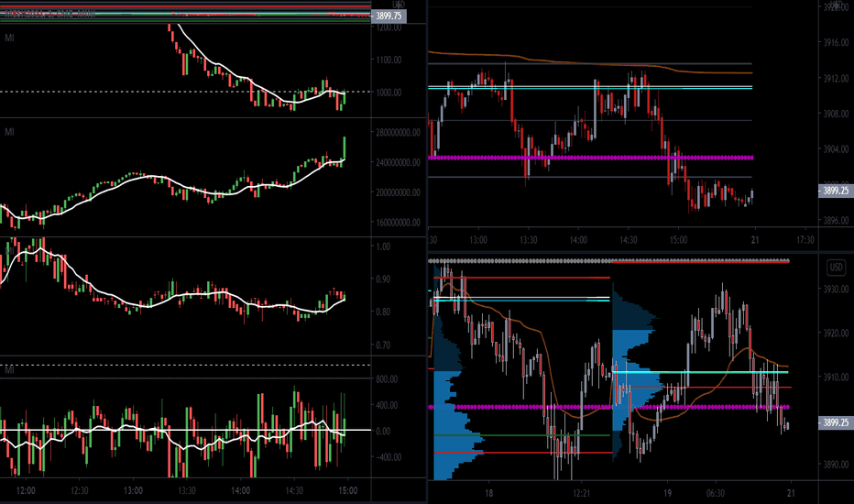Click the 1000.00 price scale value

tap(389, 93)
